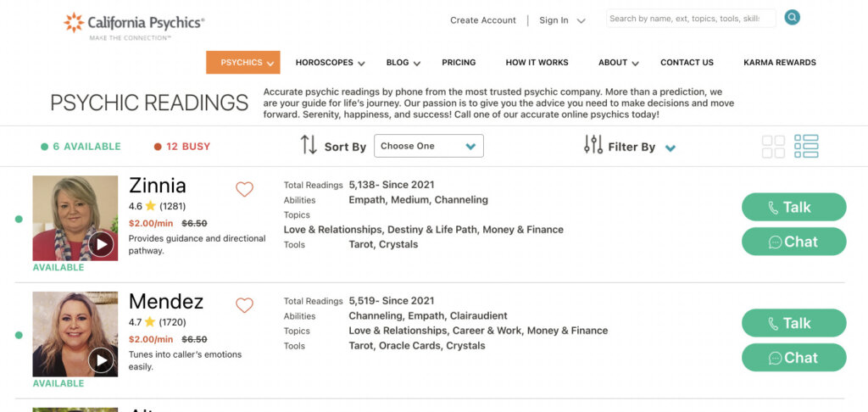This screenshot has height=412, width=868.
Task: Play Zinnia's intro video
Action: pos(101,244)
